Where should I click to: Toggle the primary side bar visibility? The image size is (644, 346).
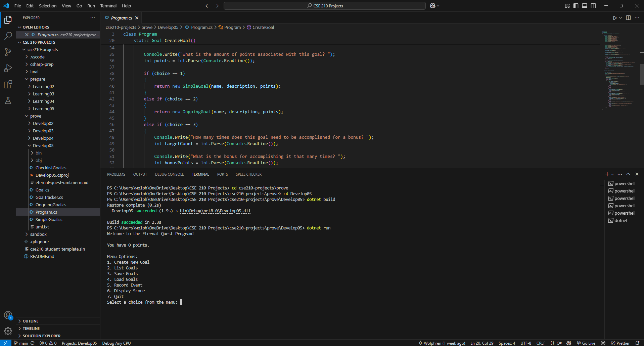click(576, 6)
